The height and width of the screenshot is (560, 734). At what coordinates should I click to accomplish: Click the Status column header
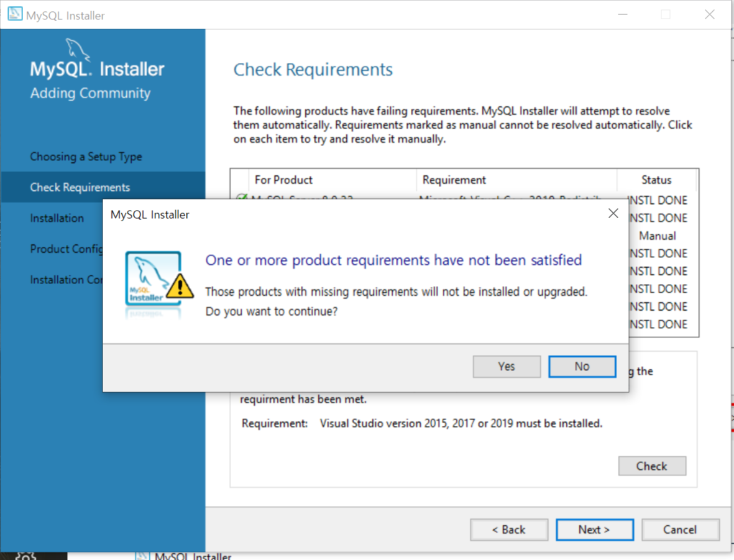[x=656, y=180]
